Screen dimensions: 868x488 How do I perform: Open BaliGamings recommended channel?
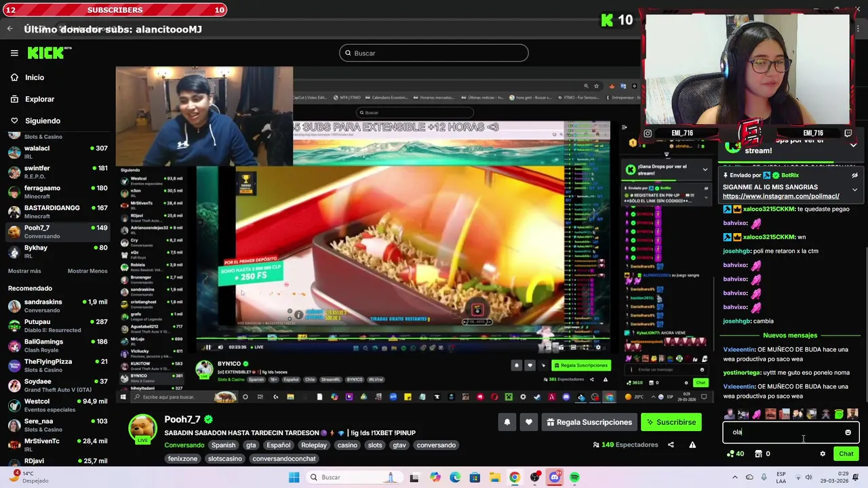(58, 346)
